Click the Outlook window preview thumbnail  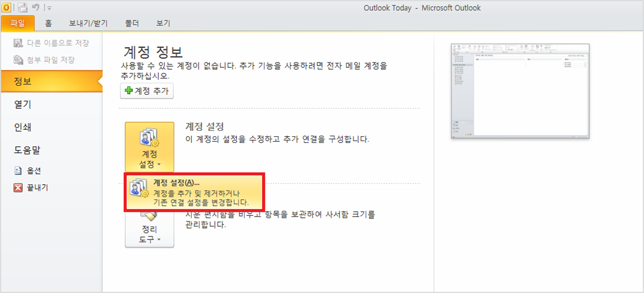(x=520, y=91)
